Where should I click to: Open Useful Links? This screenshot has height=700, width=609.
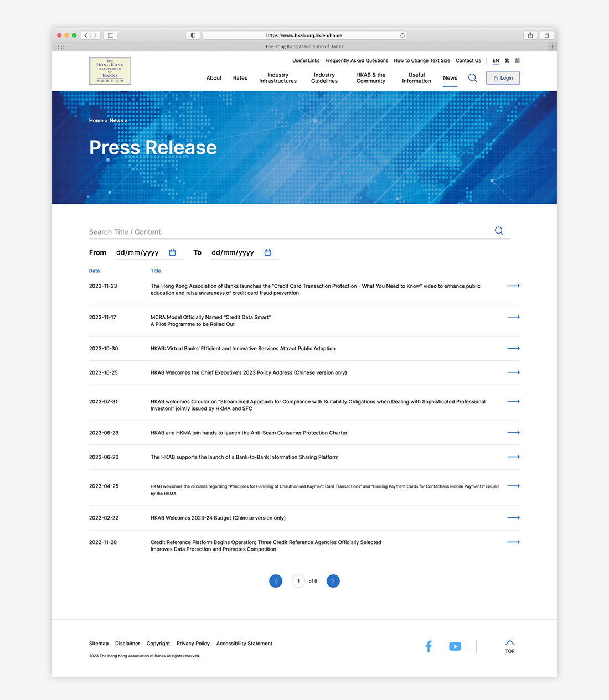tap(306, 60)
